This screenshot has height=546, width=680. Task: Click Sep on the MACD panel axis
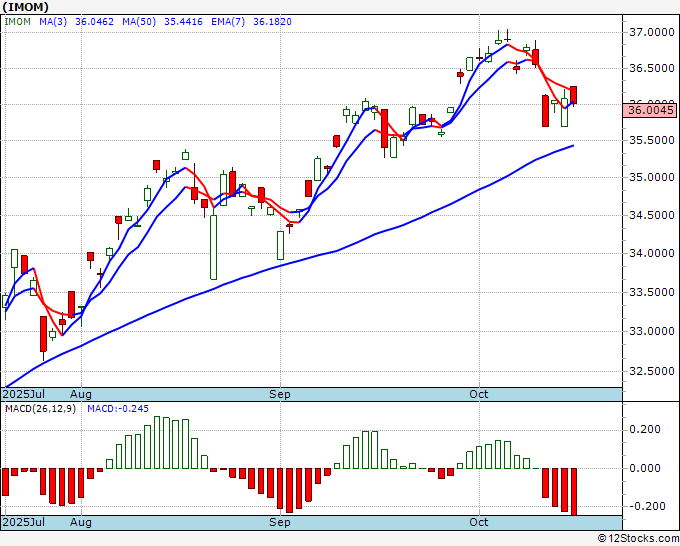point(280,522)
